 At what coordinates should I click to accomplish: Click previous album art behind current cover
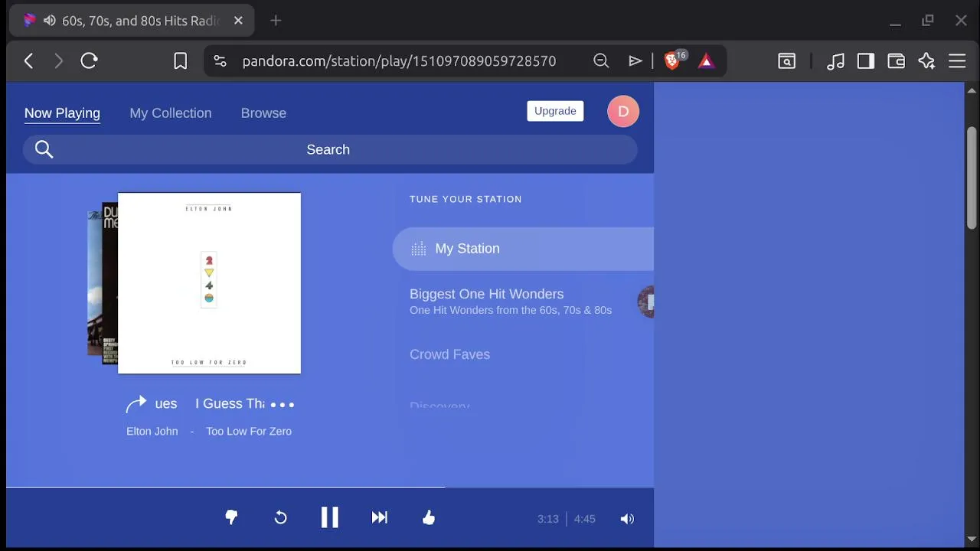[x=109, y=283]
